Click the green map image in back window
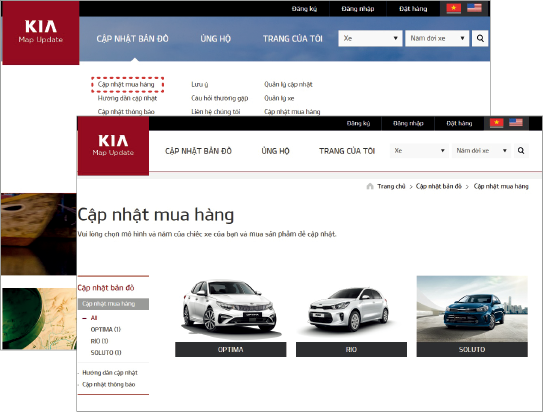This screenshot has height=412, width=543. click(39, 319)
